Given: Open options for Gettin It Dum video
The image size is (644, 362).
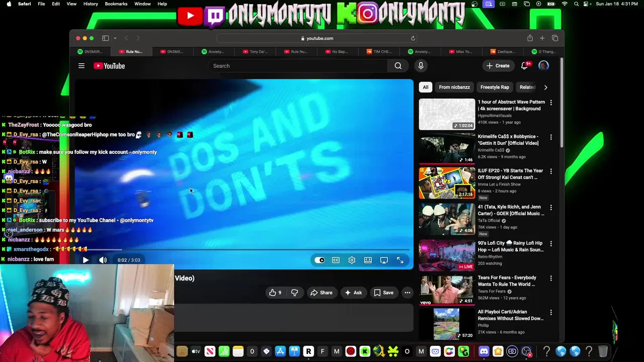Looking at the screenshot, I should tap(551, 137).
